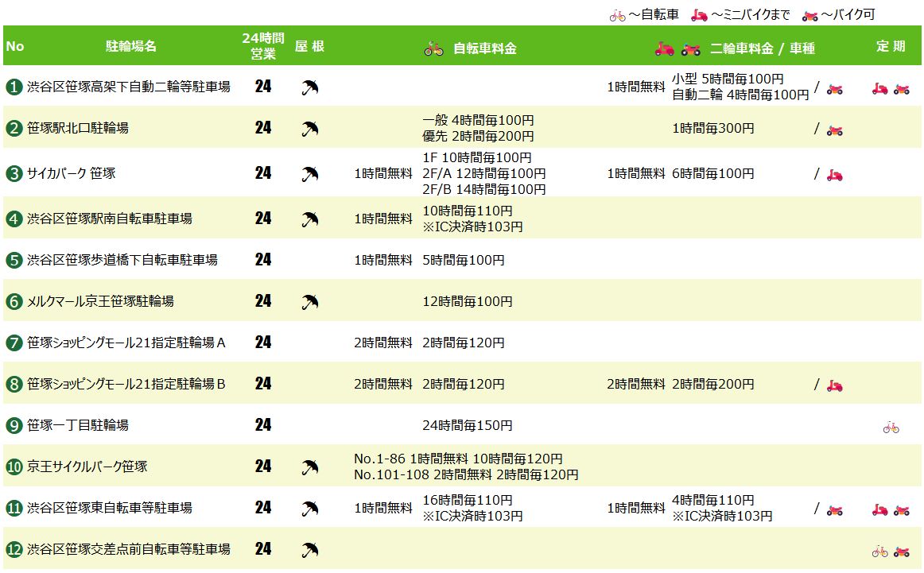
Task: Click the 駐輪場名 column header
Action: (x=131, y=46)
